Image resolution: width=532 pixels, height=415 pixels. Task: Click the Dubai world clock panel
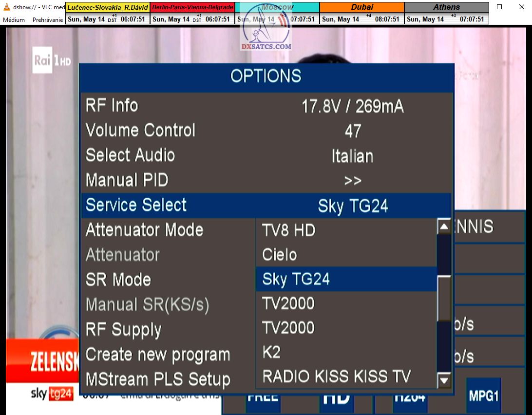(362, 13)
